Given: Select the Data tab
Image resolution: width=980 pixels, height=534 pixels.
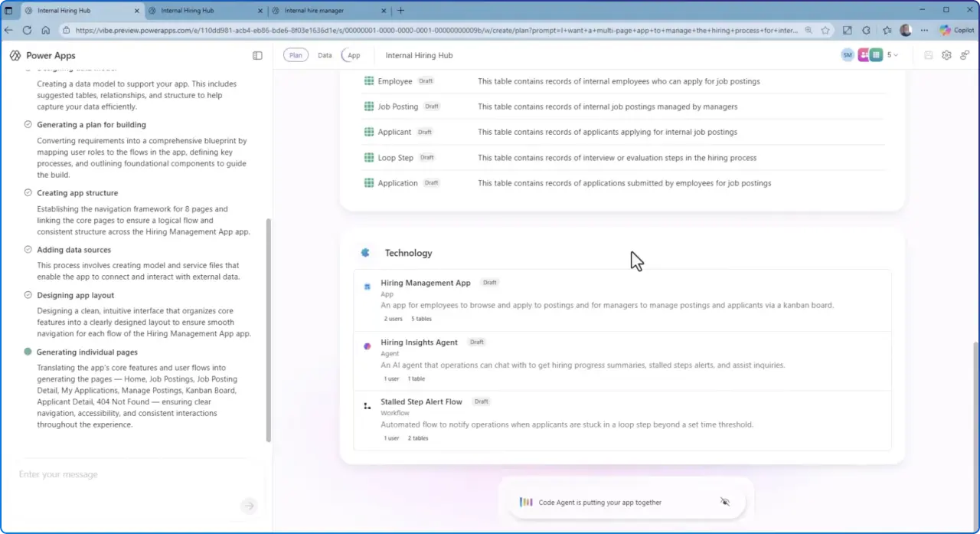Looking at the screenshot, I should (325, 55).
